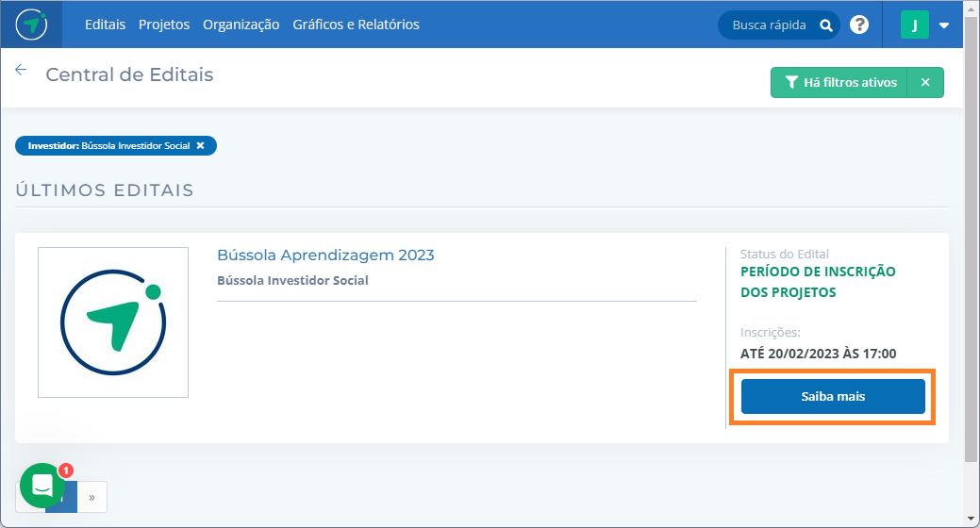This screenshot has width=980, height=528.
Task: Click the Saiba mais button
Action: [833, 396]
